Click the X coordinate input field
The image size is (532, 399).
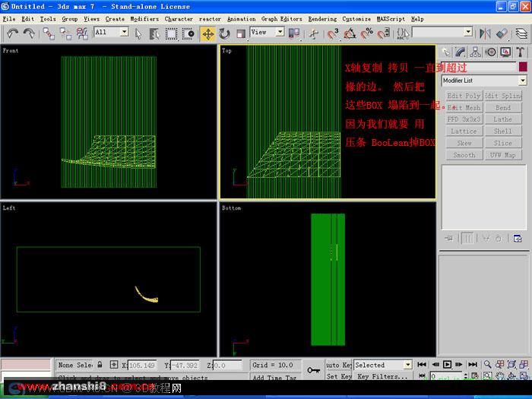(x=142, y=366)
